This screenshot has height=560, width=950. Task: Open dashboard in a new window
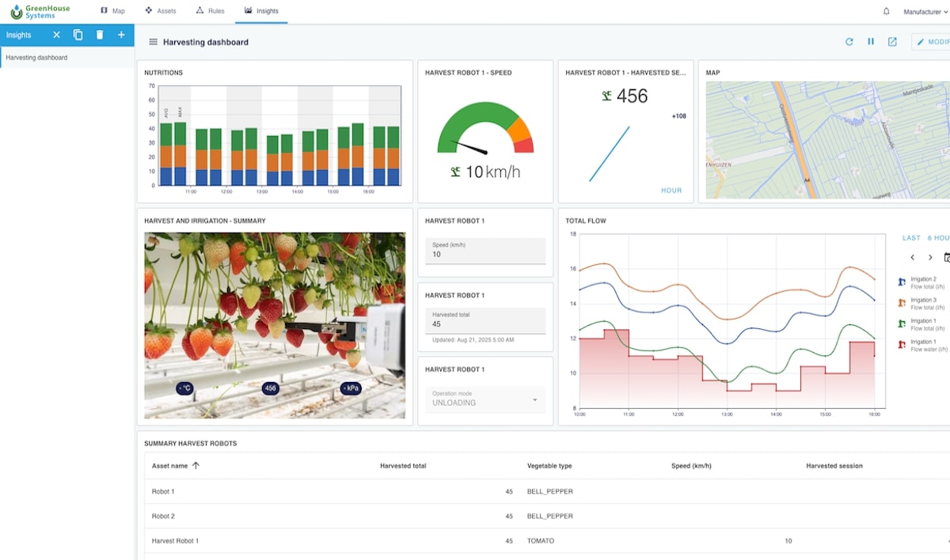pyautogui.click(x=892, y=41)
